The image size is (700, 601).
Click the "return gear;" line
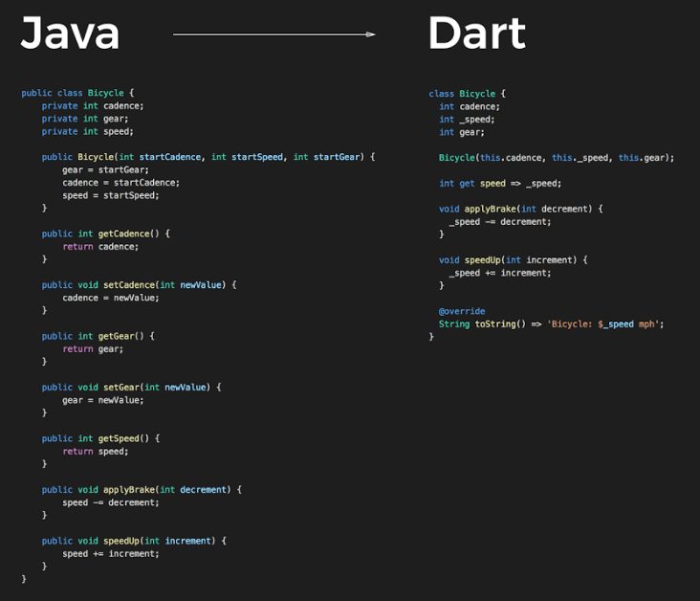click(x=93, y=349)
